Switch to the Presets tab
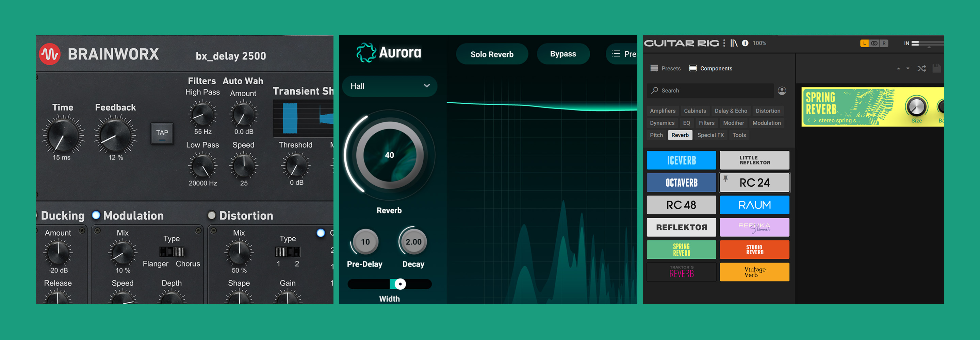This screenshot has height=340, width=980. coord(665,68)
